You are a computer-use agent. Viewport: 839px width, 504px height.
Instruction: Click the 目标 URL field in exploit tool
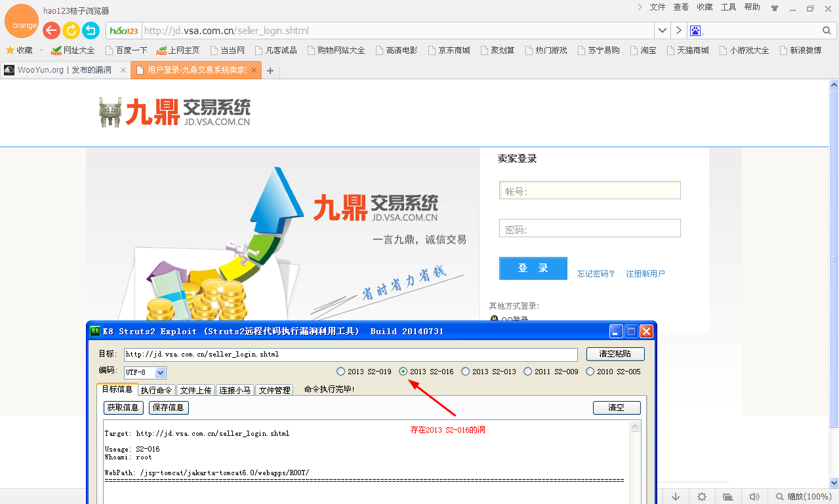pyautogui.click(x=350, y=355)
